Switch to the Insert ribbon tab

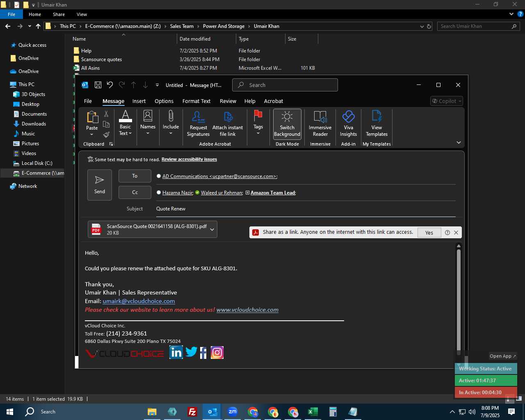tap(139, 101)
